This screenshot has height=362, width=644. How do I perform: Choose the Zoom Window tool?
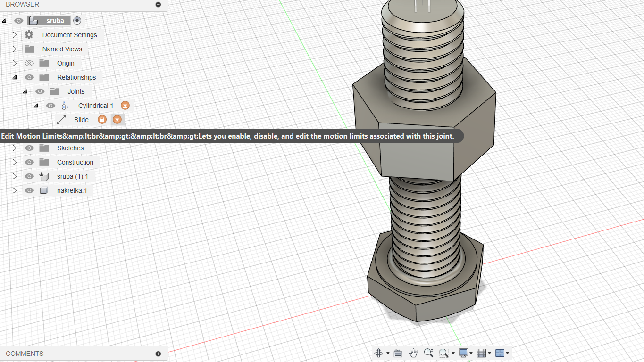[x=443, y=353]
